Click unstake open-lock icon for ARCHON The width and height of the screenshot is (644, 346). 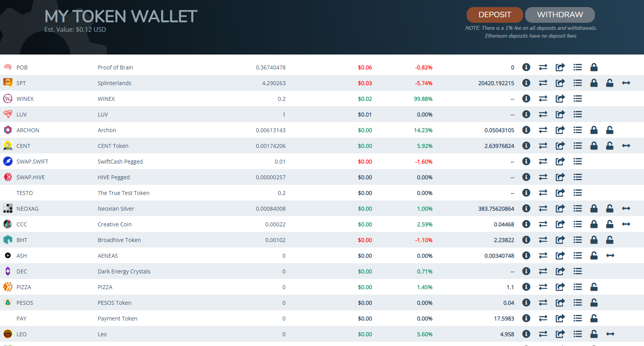(x=609, y=130)
